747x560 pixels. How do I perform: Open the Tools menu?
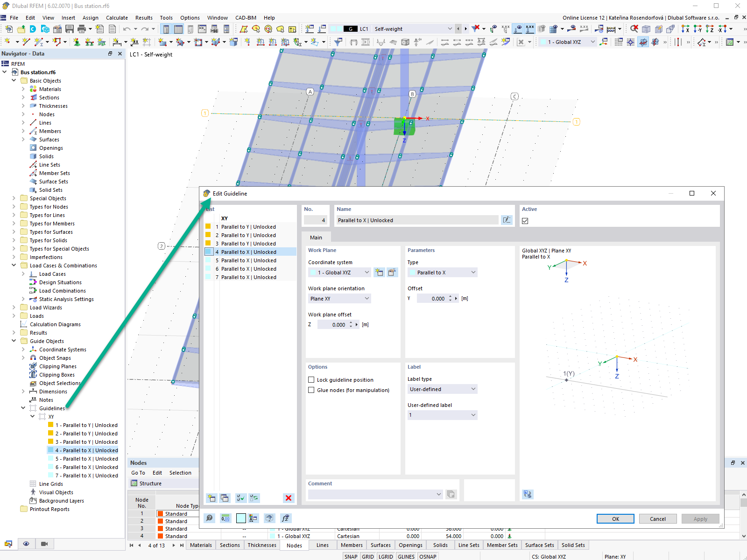(166, 17)
